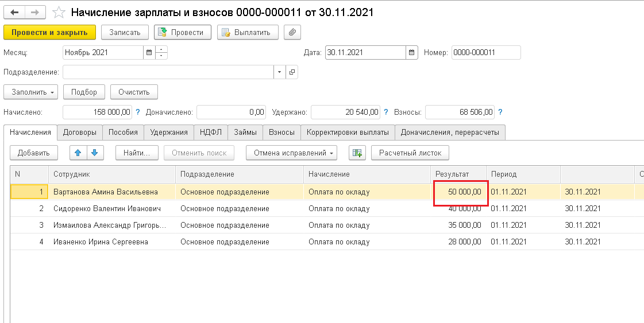Click the Расчетный листок button
This screenshot has width=644, height=323.
pyautogui.click(x=410, y=153)
